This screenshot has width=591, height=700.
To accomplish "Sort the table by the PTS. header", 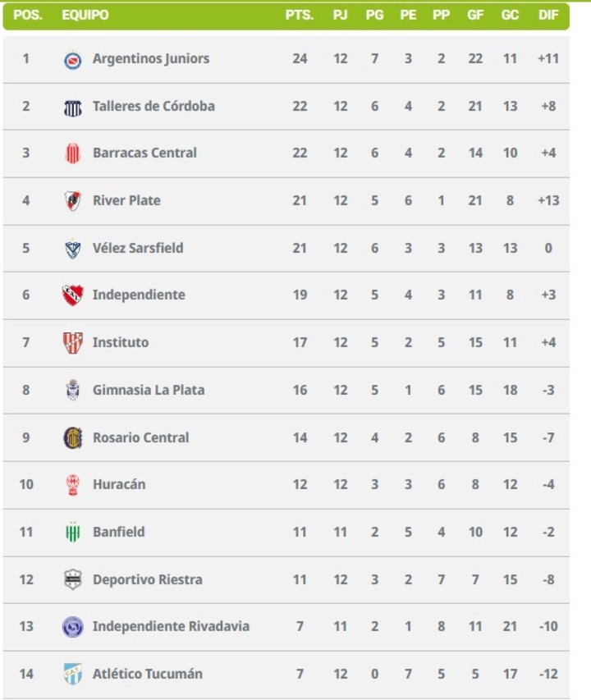I will click(x=300, y=16).
